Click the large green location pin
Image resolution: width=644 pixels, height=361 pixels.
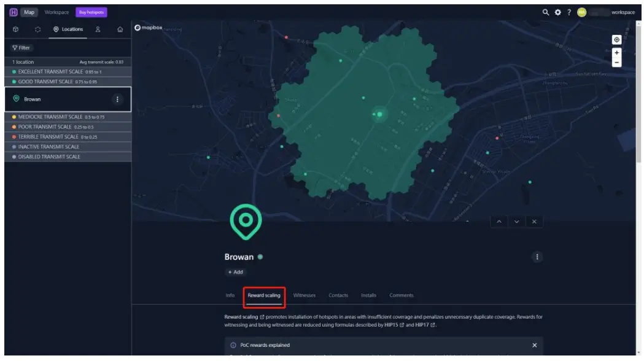(246, 222)
